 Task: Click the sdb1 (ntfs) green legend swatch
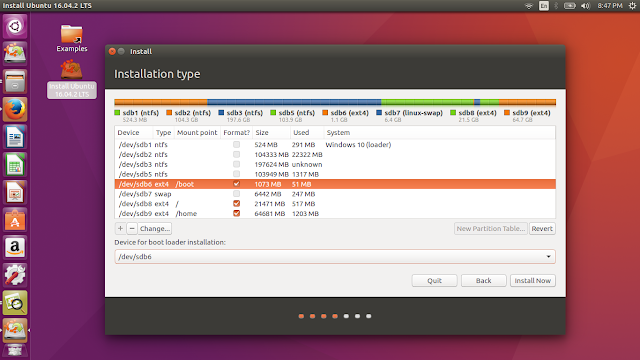click(118, 113)
